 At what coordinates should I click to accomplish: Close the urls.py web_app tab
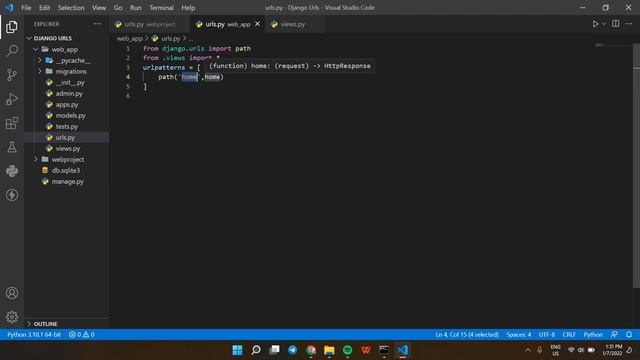pos(258,24)
